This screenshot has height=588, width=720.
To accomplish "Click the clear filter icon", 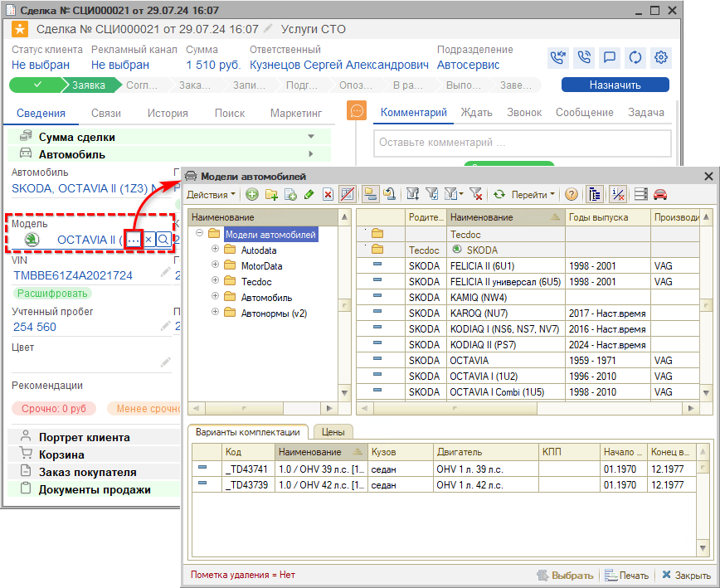I will pos(476,194).
